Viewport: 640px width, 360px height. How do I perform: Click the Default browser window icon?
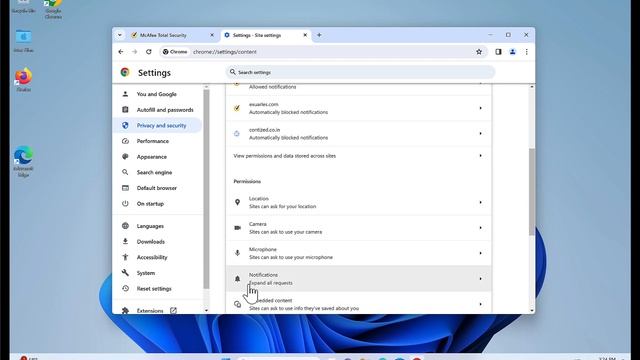(x=125, y=188)
